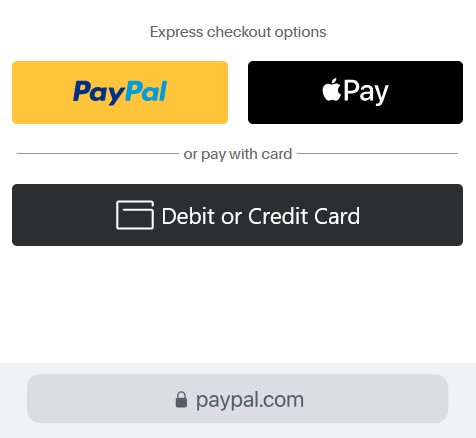Click the 'Express checkout options' heading
The image size is (476, 438).
pyautogui.click(x=238, y=32)
